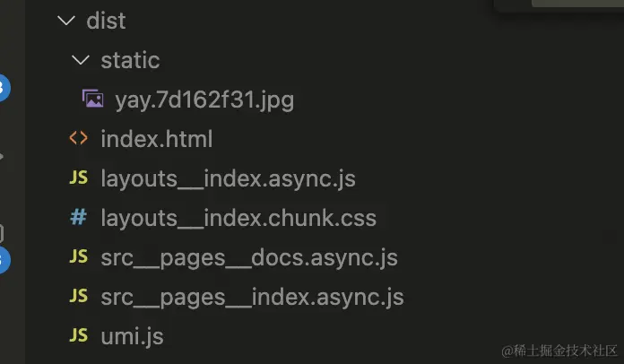Click the JS icon beside layouts__index.async.js
Viewport: 624px width, 364px height.
coord(79,178)
